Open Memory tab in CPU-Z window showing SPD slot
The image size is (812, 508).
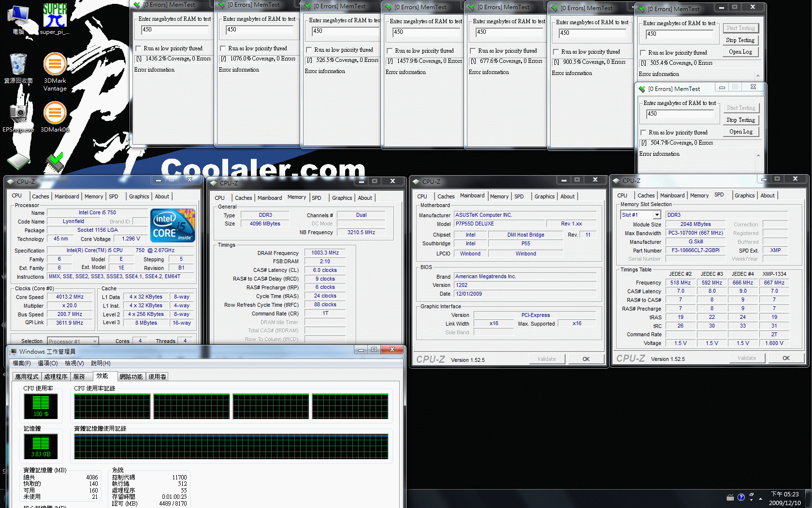(x=699, y=195)
